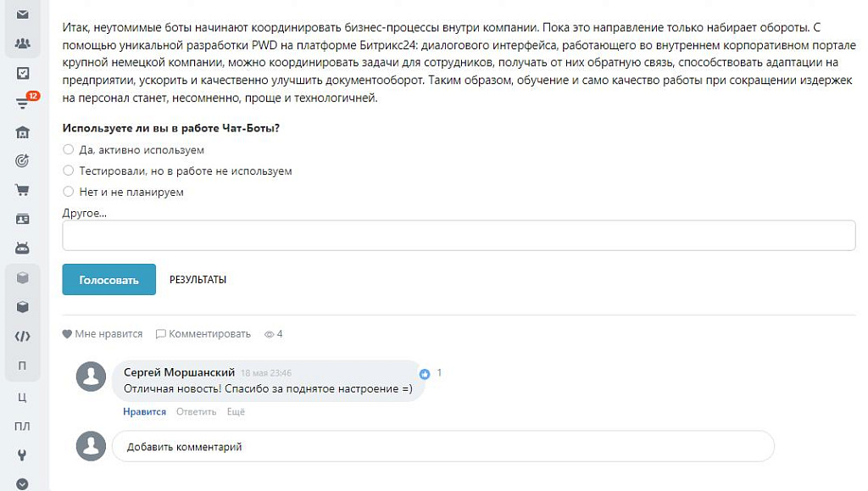Switch to the РЕЗУЛЬТАТЫ tab
Image resolution: width=868 pixels, height=491 pixels.
(198, 279)
